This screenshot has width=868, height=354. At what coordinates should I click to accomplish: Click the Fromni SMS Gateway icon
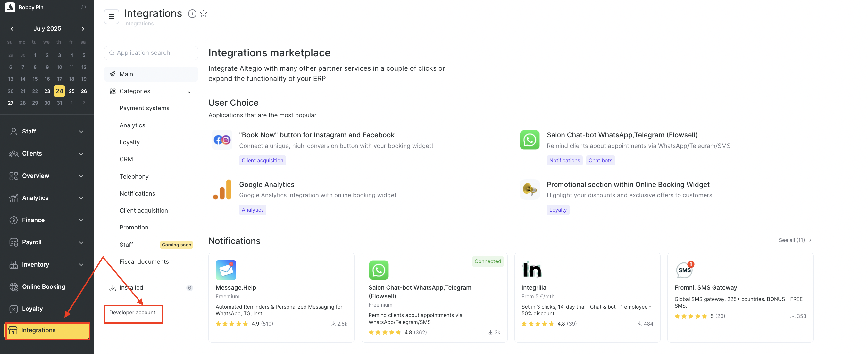click(685, 270)
